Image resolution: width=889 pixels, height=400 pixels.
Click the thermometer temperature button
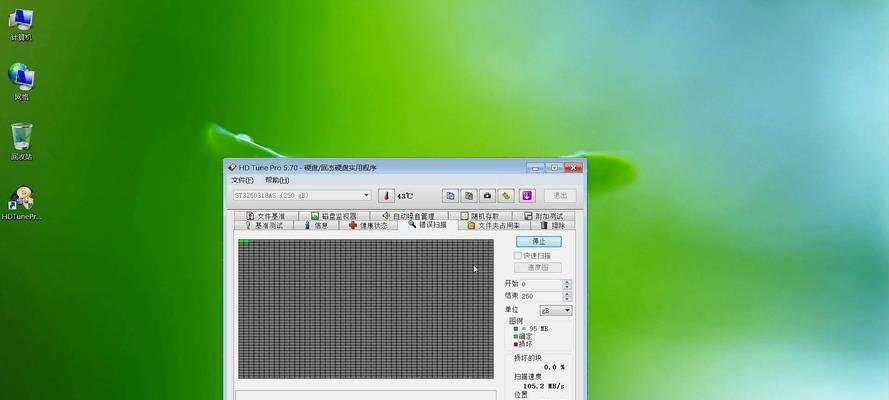[386, 195]
